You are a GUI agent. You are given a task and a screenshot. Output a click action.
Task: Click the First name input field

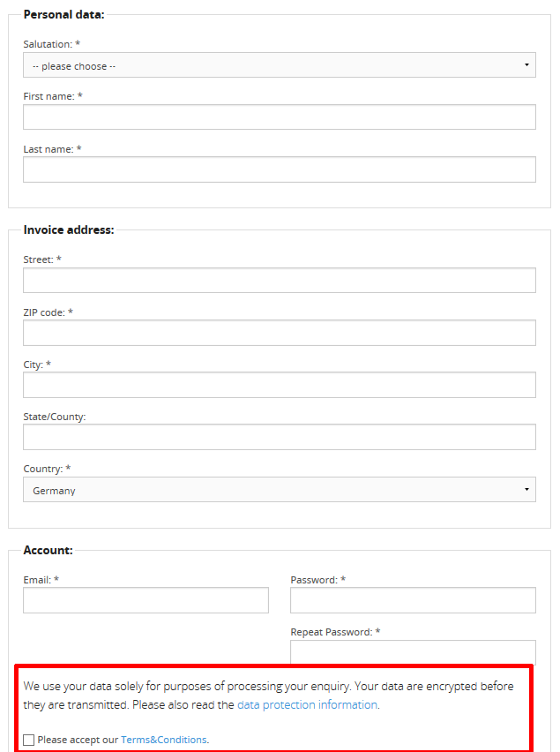[x=280, y=117]
